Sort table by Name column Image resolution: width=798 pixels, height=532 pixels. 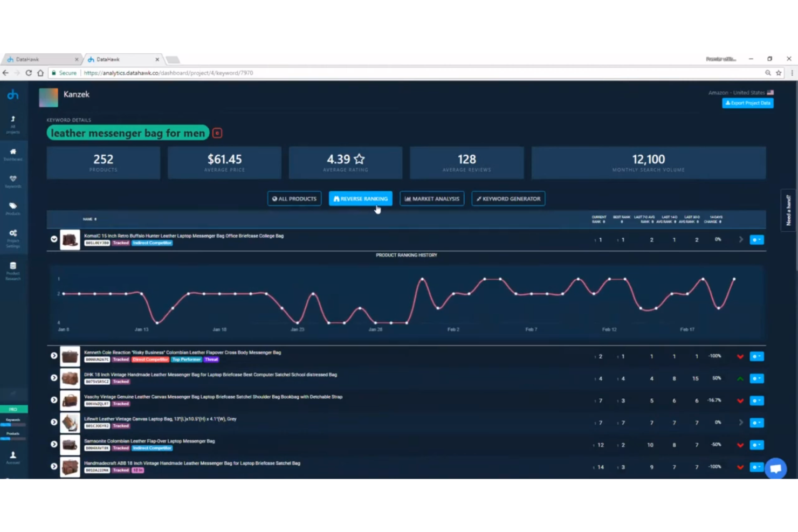pyautogui.click(x=90, y=219)
